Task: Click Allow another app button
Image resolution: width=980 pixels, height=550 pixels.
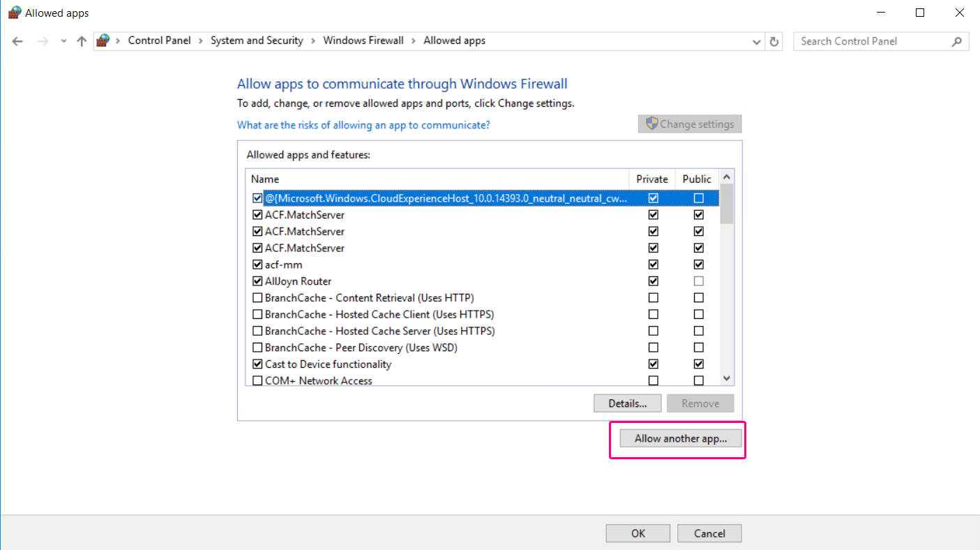Action: pos(680,439)
